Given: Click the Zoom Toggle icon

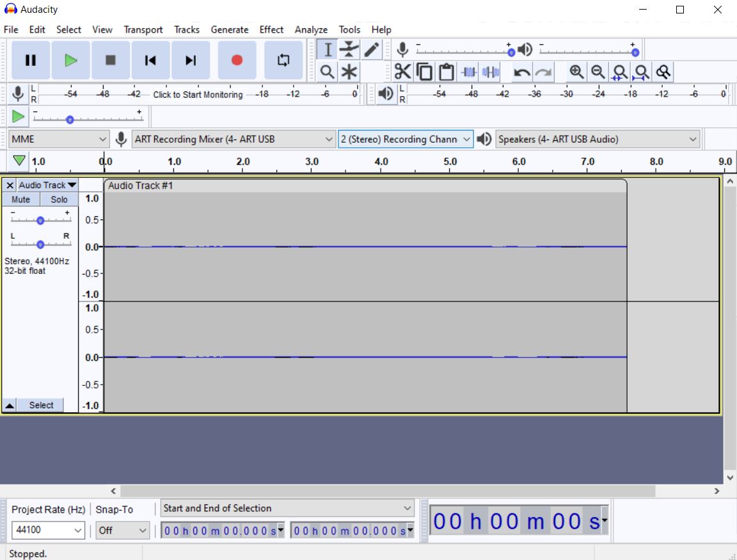Looking at the screenshot, I should (x=663, y=72).
